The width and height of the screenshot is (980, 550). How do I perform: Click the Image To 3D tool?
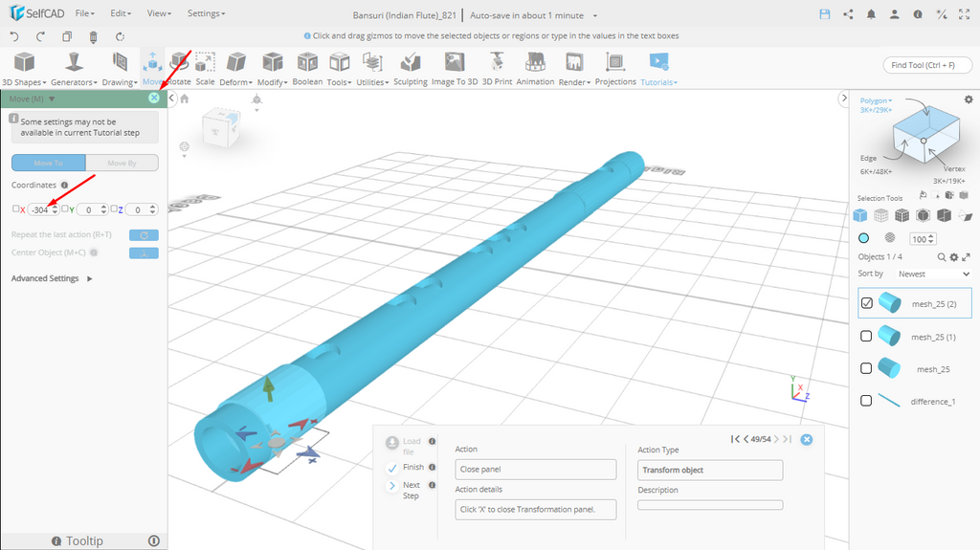[454, 67]
